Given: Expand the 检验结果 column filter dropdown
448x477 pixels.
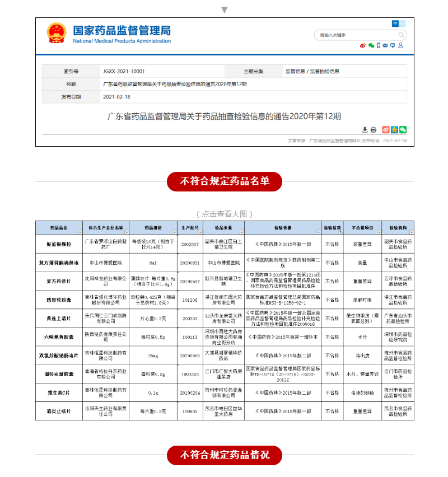Looking at the screenshot, I should 340,232.
